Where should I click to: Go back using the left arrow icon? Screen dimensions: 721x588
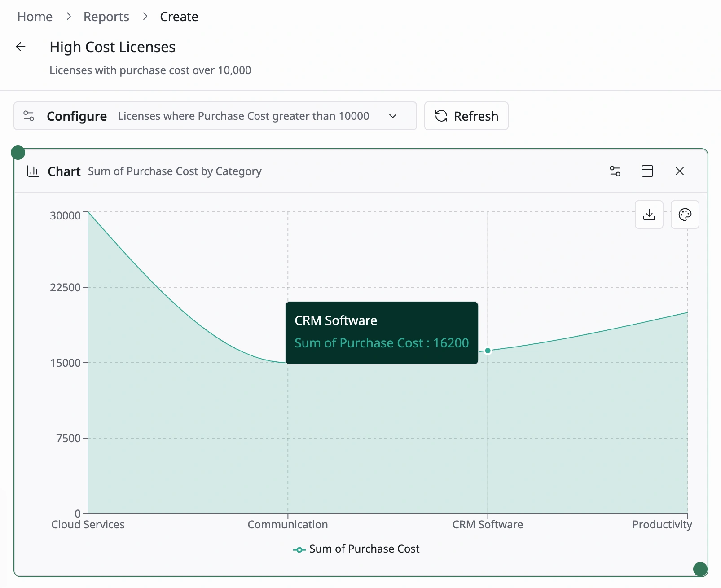coord(21,47)
